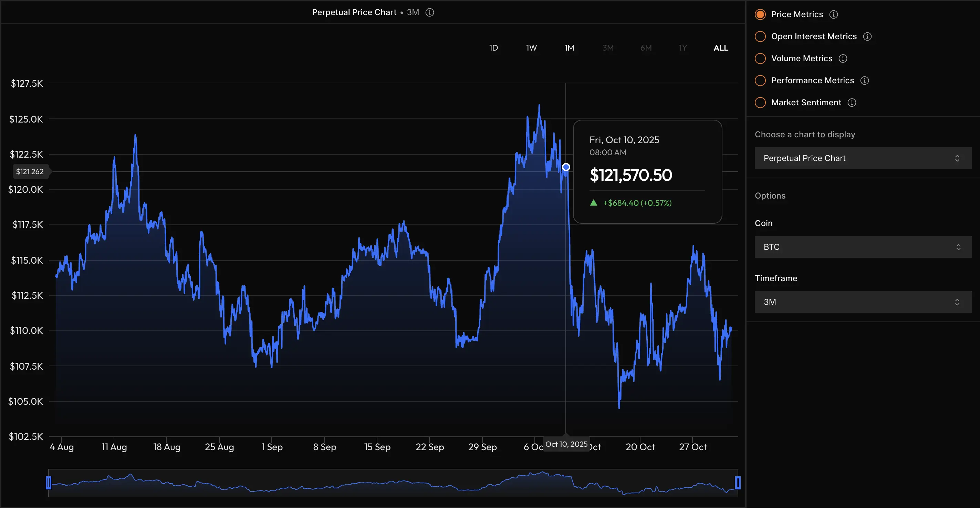The image size is (980, 508).
Task: Click the info icon beside Perpetual Price Chart title
Action: click(x=429, y=12)
